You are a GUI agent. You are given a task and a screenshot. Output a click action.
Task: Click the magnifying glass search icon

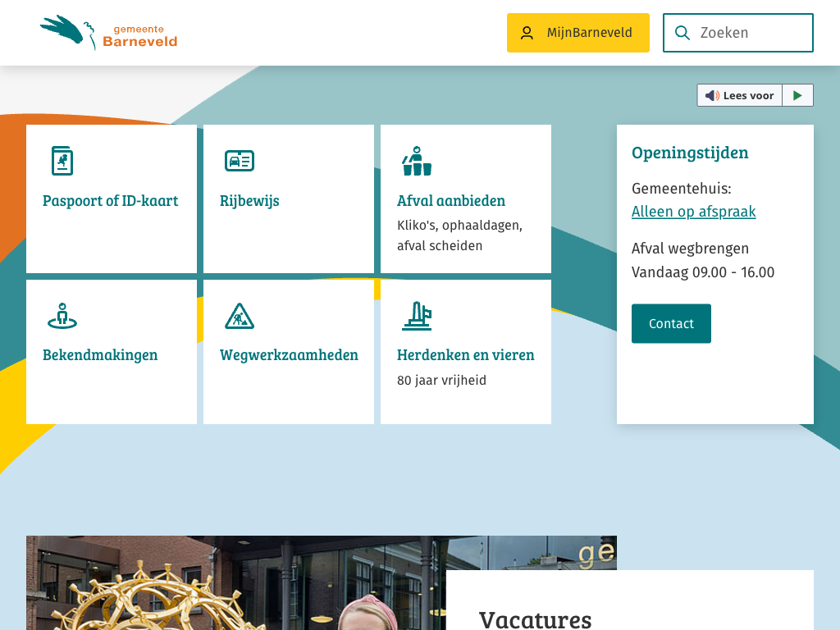point(682,33)
